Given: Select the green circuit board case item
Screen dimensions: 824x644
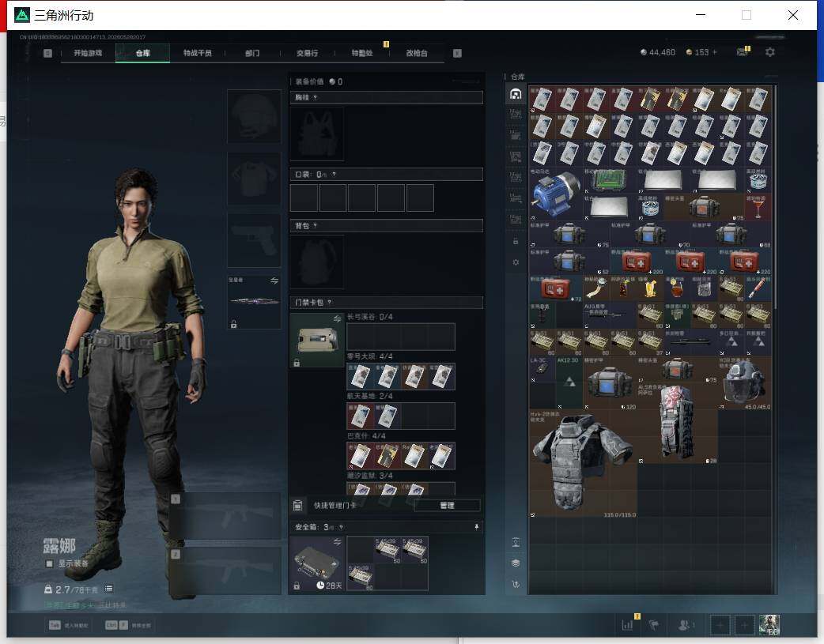Looking at the screenshot, I should (x=609, y=181).
